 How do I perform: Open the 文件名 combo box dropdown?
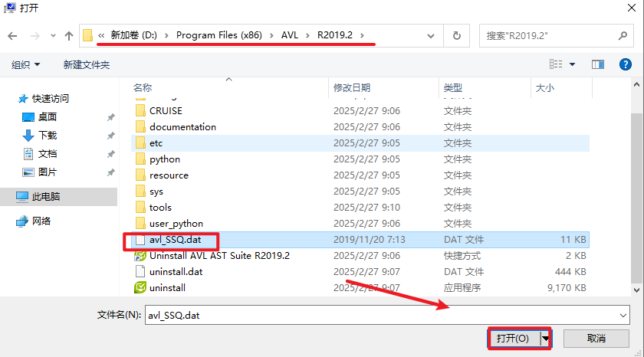[623, 316]
